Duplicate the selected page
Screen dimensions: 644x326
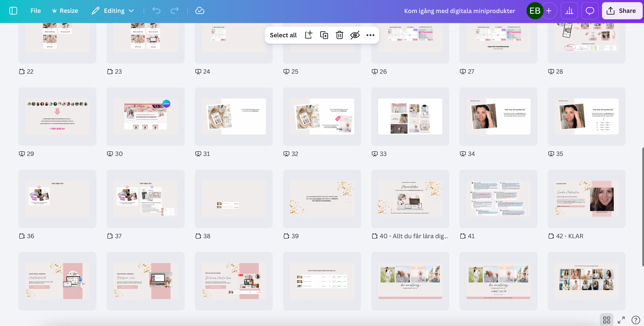tap(324, 35)
